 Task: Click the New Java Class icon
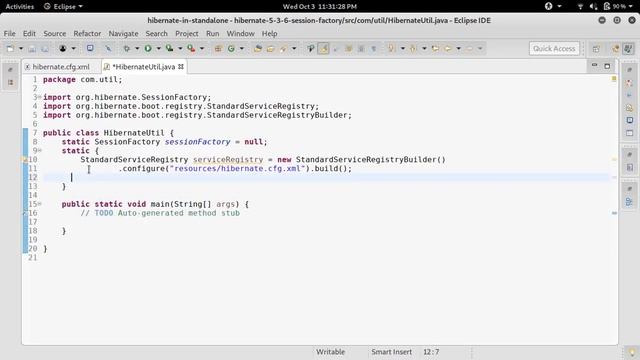tap(231, 49)
